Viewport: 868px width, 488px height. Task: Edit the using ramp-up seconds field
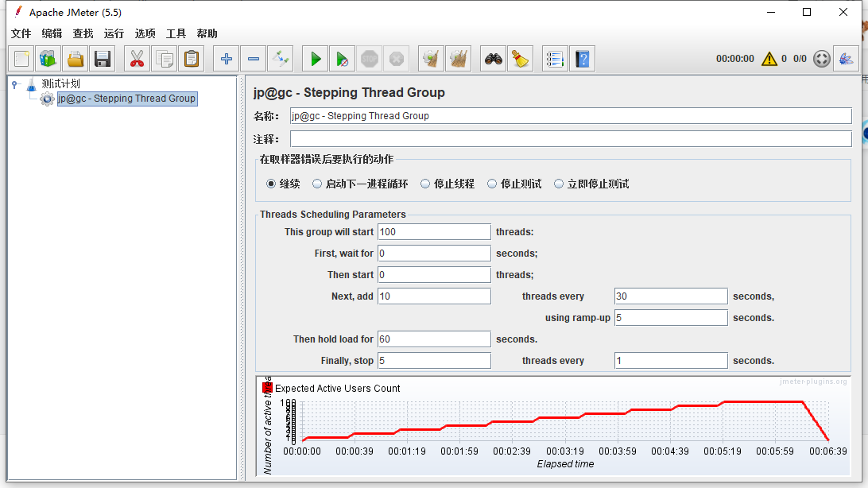[x=671, y=318]
